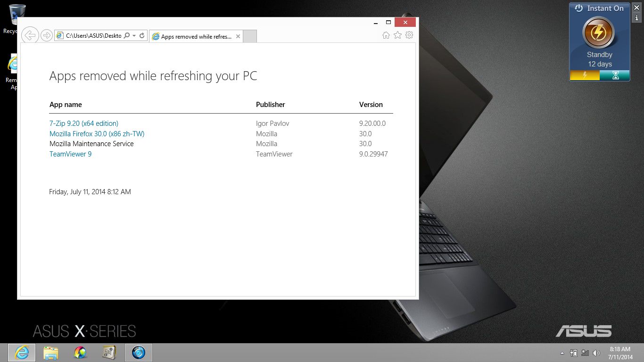Image resolution: width=644 pixels, height=362 pixels.
Task: Open the 7-Zip 9.20 (x64 edition) link
Action: (x=84, y=123)
